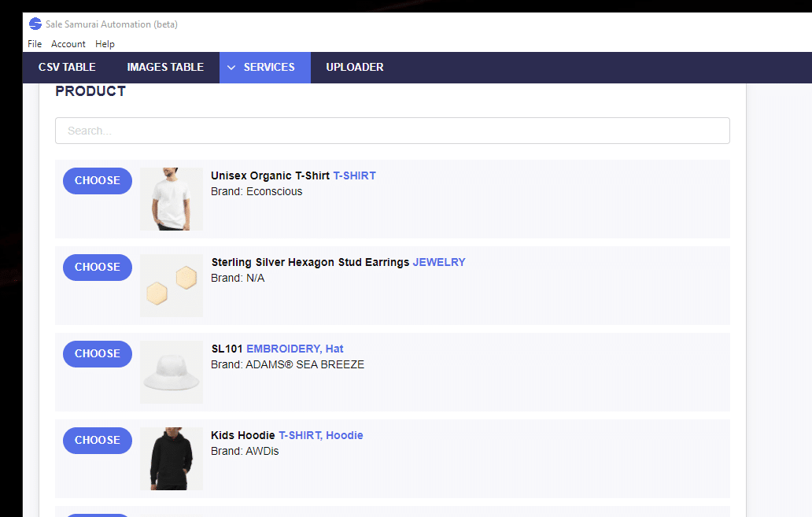The image size is (812, 517).
Task: Choose the Unisex Organic T-Shirt product
Action: tap(98, 181)
